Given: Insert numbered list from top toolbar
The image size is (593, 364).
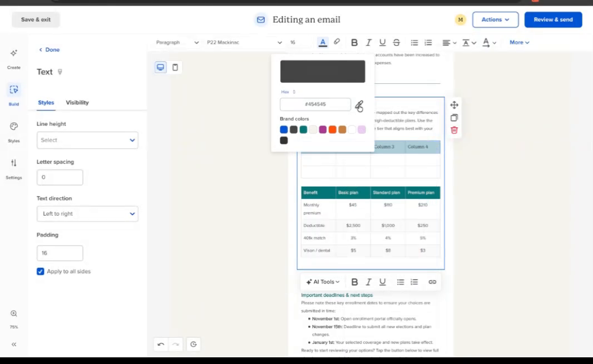Looking at the screenshot, I should click(428, 42).
